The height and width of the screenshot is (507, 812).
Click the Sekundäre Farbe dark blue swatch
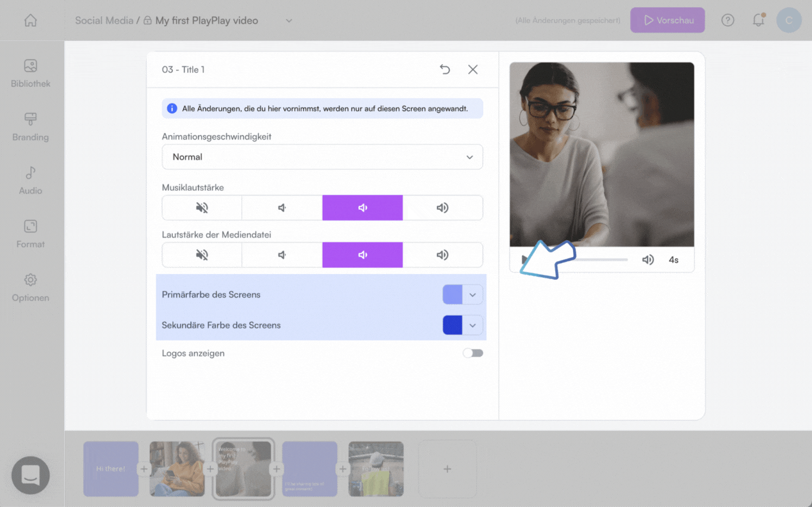452,325
